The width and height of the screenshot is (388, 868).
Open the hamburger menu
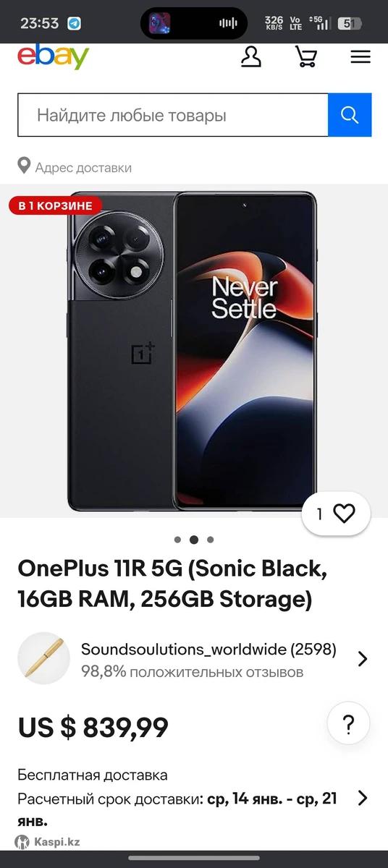click(x=360, y=56)
